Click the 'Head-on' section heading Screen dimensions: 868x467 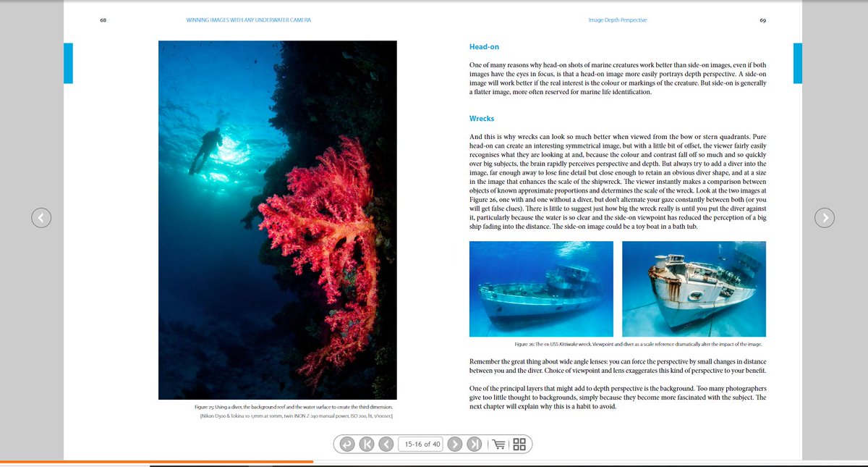pos(484,48)
